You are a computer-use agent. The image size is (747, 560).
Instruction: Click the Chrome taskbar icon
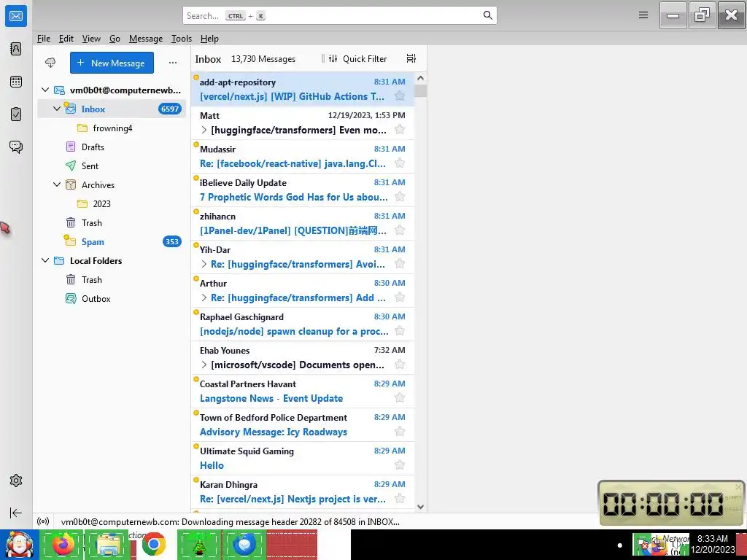153,544
